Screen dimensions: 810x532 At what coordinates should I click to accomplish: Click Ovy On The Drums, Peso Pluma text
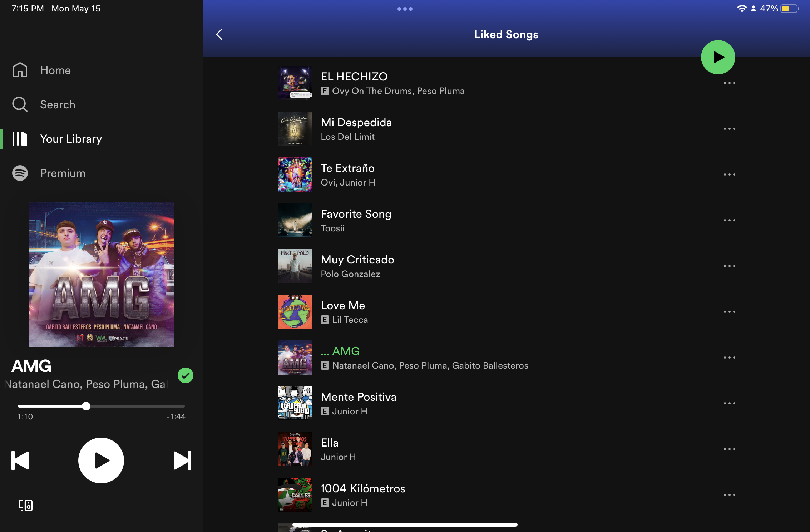point(398,91)
